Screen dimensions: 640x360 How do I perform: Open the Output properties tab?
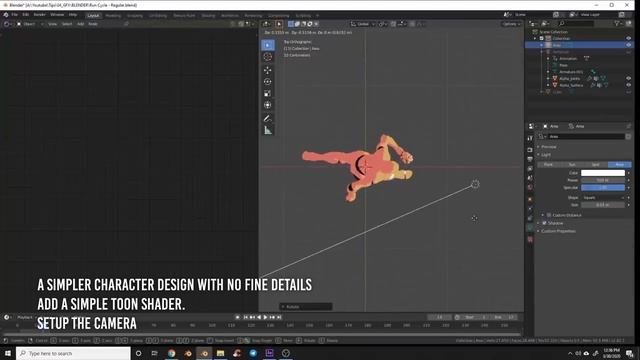[530, 159]
